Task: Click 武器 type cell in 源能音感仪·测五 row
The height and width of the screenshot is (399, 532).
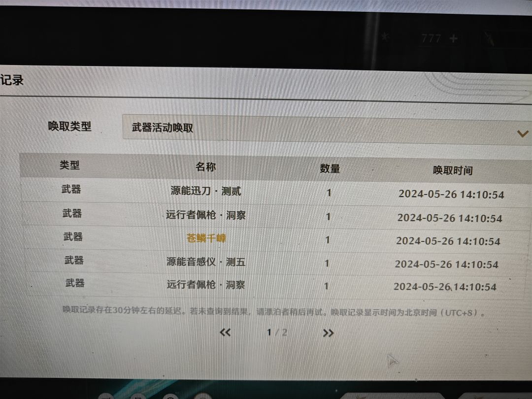Action: [74, 260]
